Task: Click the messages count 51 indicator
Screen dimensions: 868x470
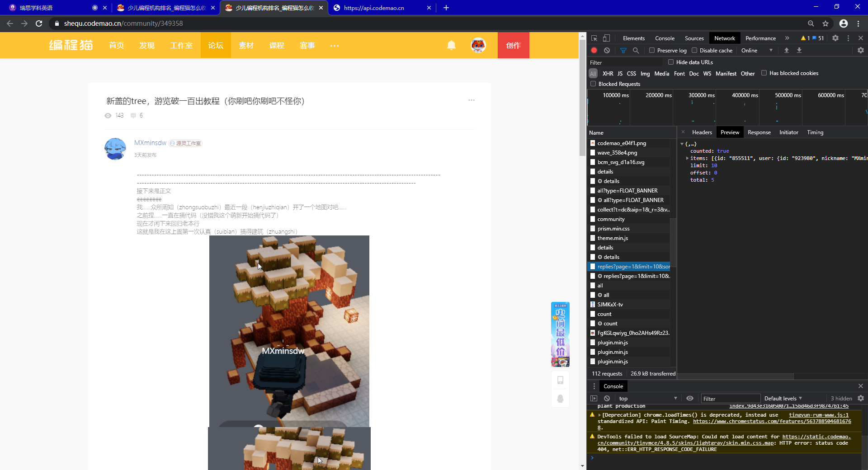Action: [x=818, y=38]
